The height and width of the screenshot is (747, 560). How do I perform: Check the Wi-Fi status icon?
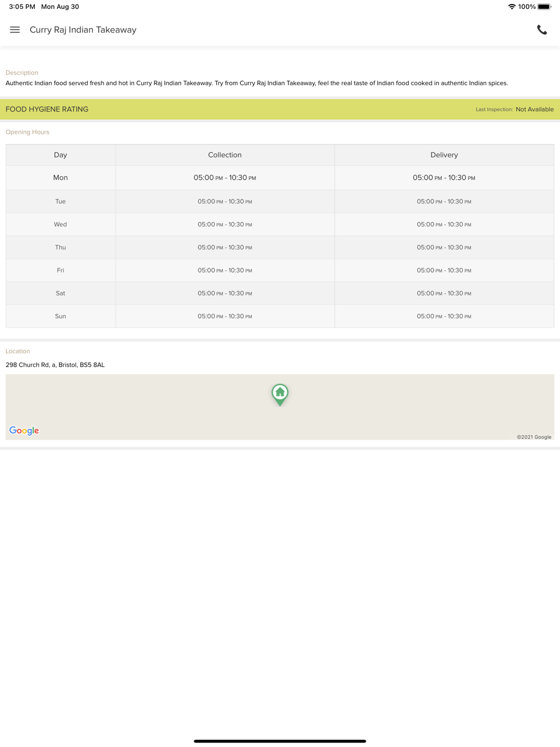point(511,7)
